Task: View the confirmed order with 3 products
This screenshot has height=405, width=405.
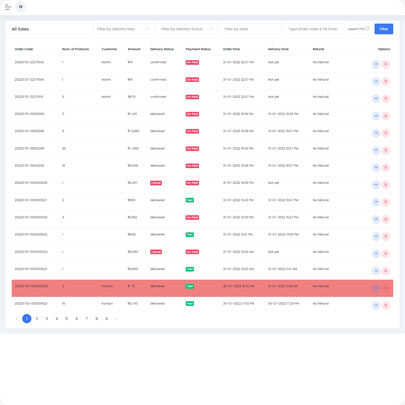Action: [376, 99]
